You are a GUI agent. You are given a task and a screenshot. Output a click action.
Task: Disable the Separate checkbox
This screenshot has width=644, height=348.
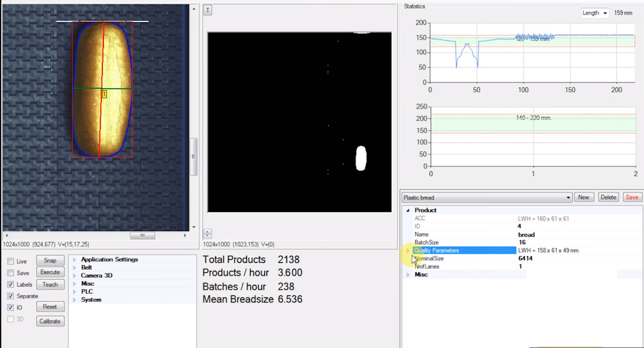[10, 296]
